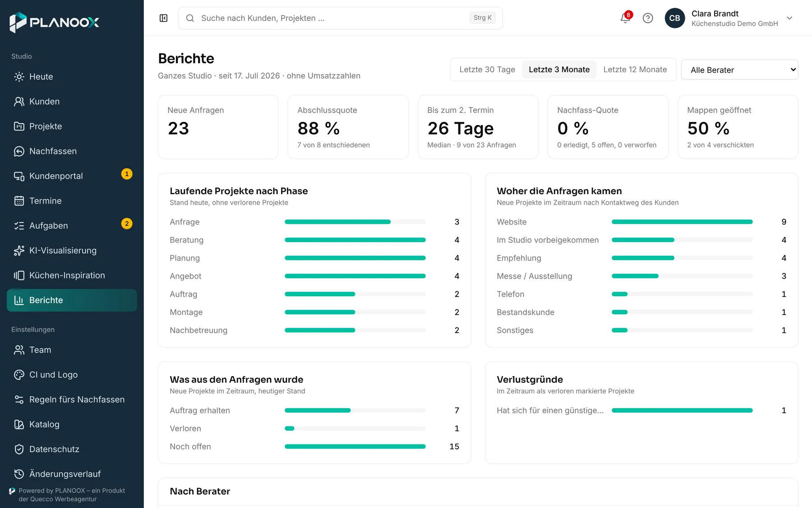The height and width of the screenshot is (508, 812).
Task: Click the Kundenportal badge showing 1
Action: pyautogui.click(x=127, y=174)
